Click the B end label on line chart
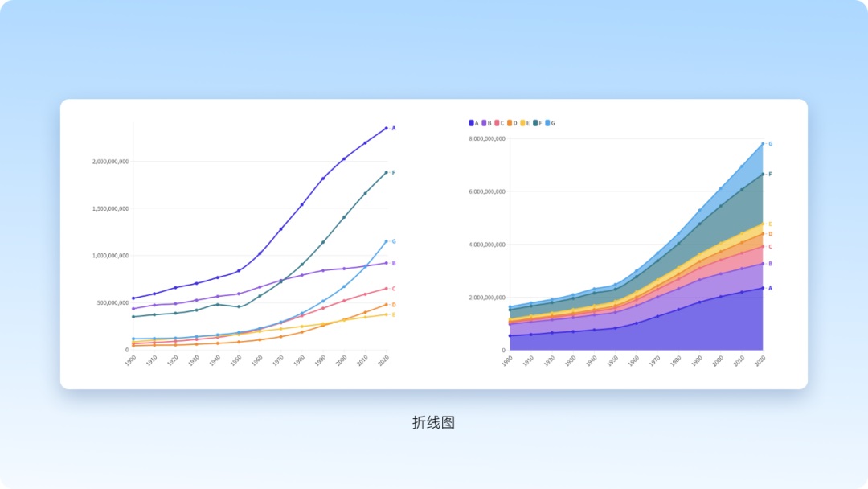Screen dimensions: 868x489 pos(394,263)
